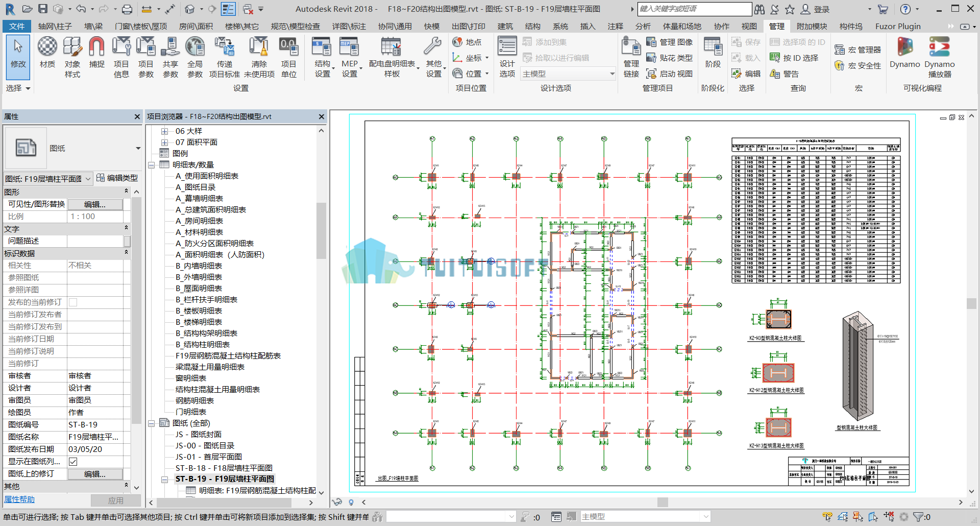Select ST-B-18 - F18层墙柱平面图 sheet
Image resolution: width=980 pixels, height=526 pixels.
point(224,468)
